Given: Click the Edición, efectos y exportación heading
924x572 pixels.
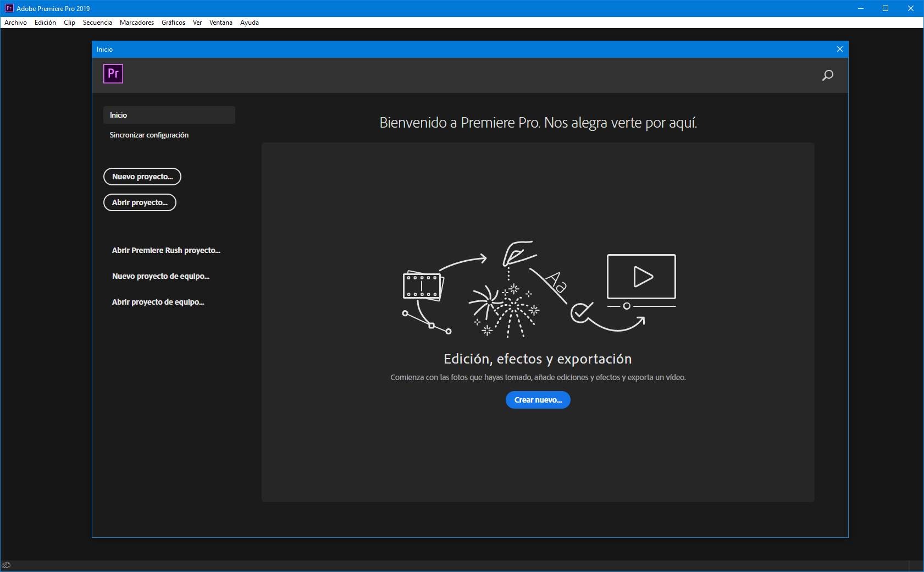Looking at the screenshot, I should 538,359.
